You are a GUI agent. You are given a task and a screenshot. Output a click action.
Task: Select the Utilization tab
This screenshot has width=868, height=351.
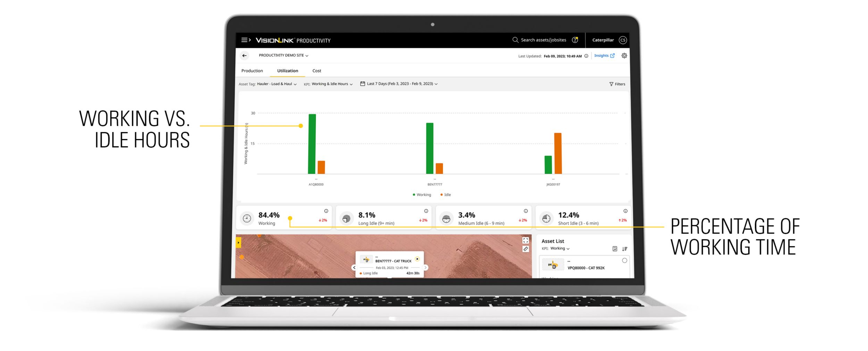coord(287,71)
